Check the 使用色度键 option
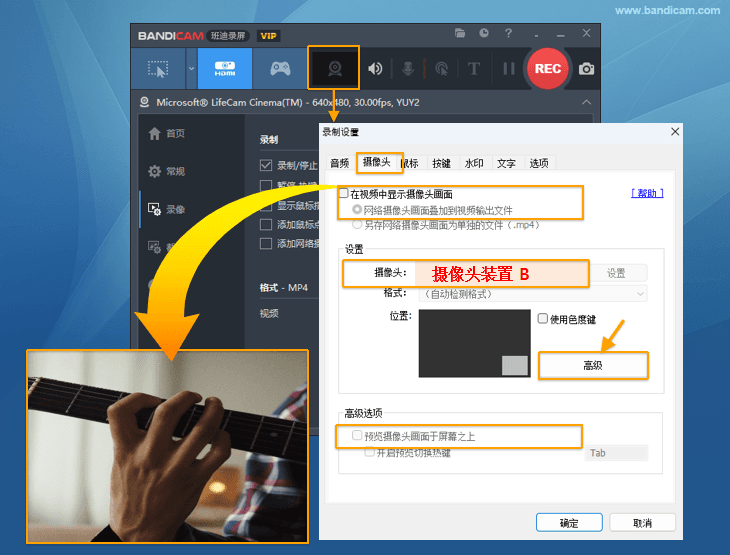Viewport: 730px width, 555px height. click(543, 319)
